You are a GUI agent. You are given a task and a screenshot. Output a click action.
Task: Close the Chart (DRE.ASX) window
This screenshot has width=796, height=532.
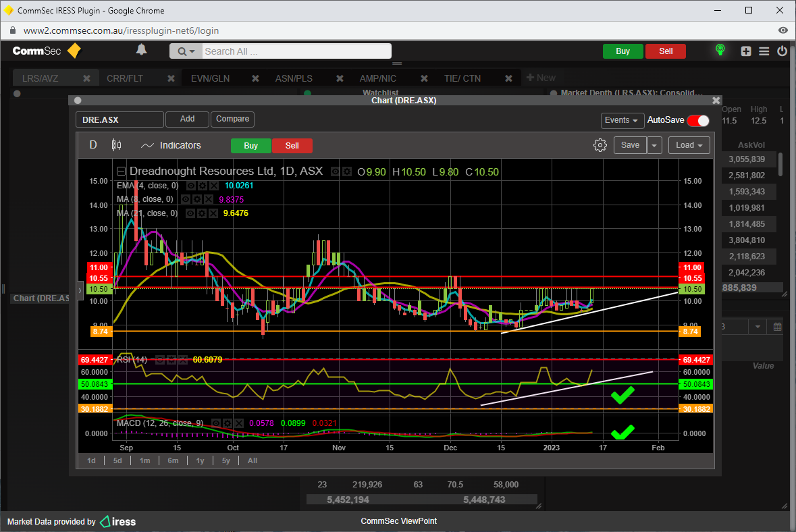point(716,101)
